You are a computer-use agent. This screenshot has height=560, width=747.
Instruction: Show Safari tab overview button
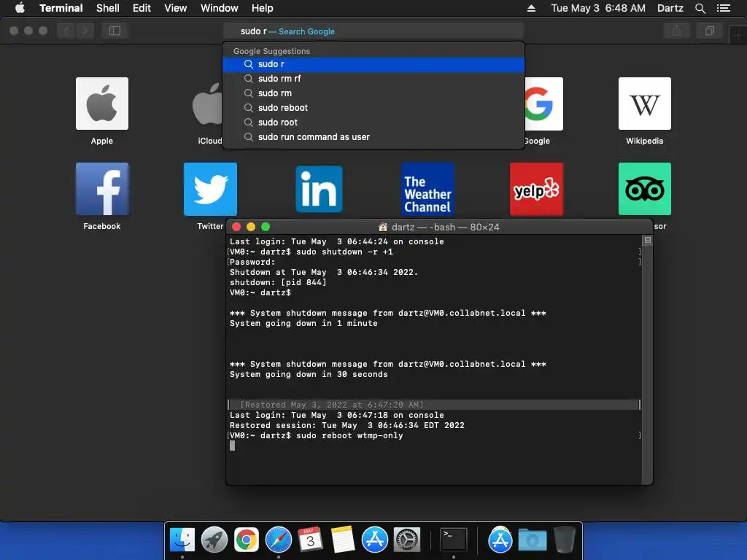(710, 31)
